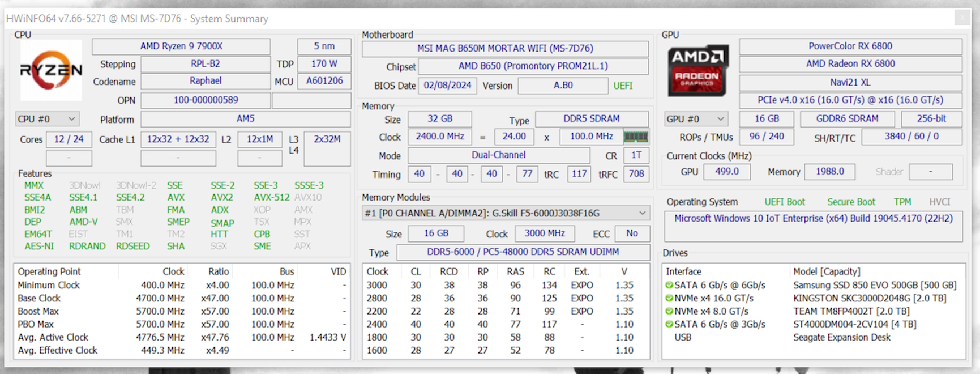Click the Ryzen CPU logo image
The image size is (980, 374).
51,70
